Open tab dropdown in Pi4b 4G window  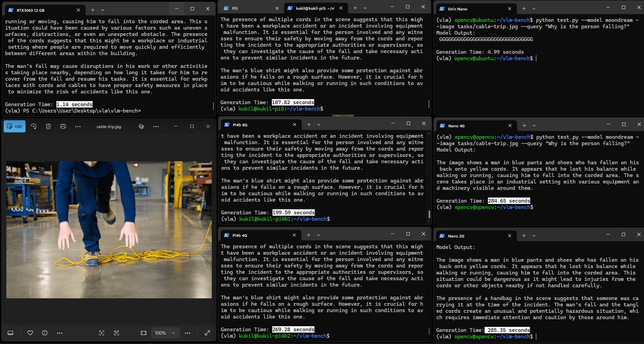(x=318, y=235)
